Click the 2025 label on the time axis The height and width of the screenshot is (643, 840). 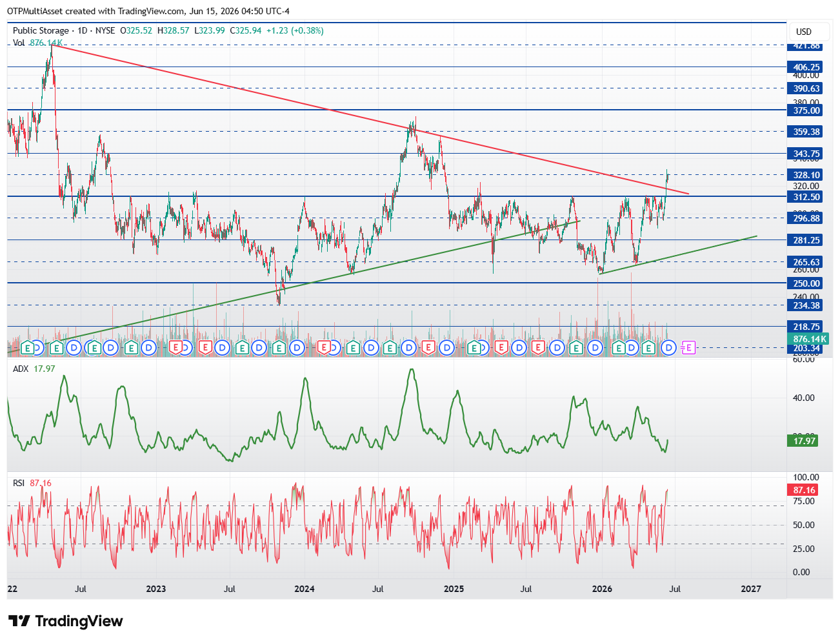[x=454, y=589]
